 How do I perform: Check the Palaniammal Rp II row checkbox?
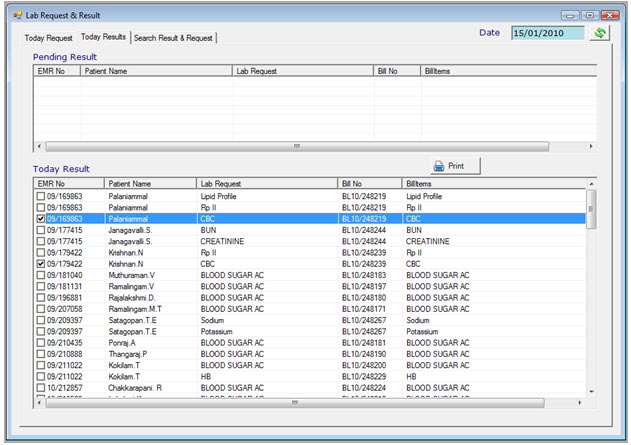click(41, 208)
